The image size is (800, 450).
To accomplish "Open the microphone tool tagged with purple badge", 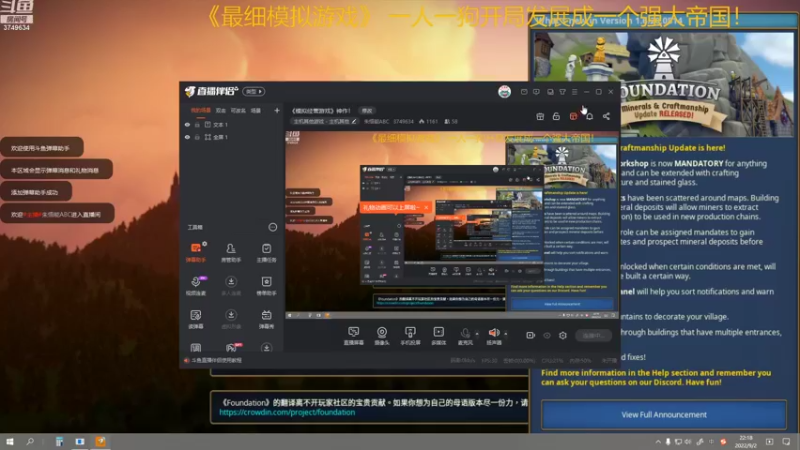I will pos(196,285).
